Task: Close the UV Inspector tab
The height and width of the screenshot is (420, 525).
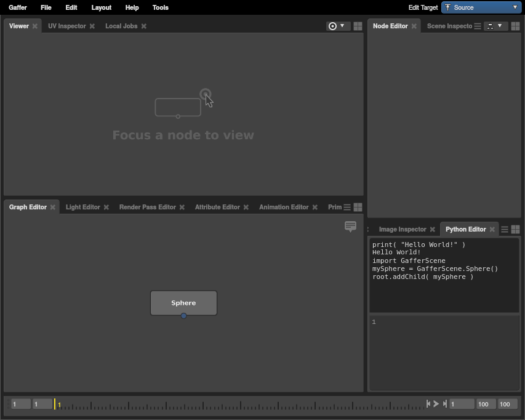Action: coord(92,26)
